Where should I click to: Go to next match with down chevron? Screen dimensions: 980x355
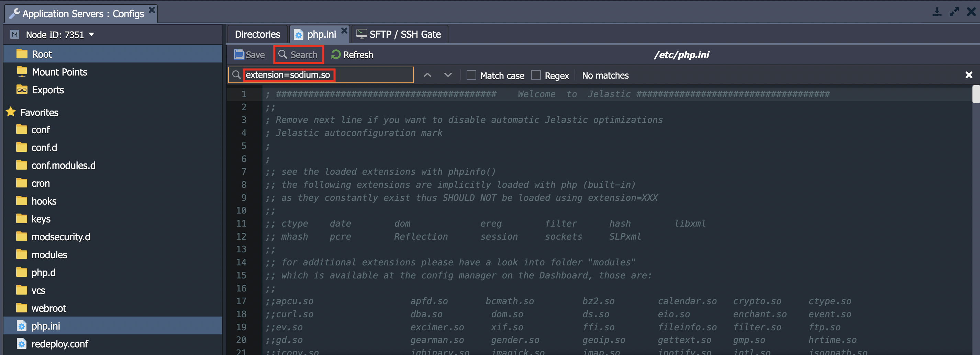[448, 75]
